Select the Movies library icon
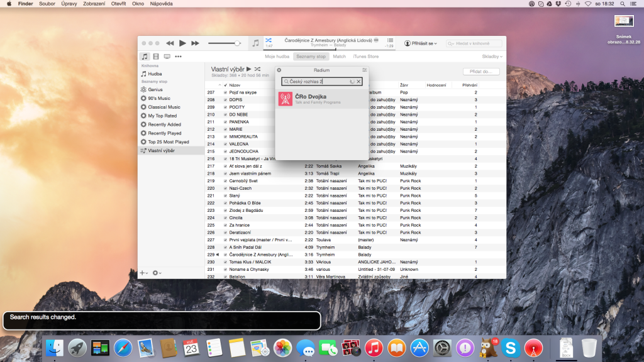 (x=156, y=57)
